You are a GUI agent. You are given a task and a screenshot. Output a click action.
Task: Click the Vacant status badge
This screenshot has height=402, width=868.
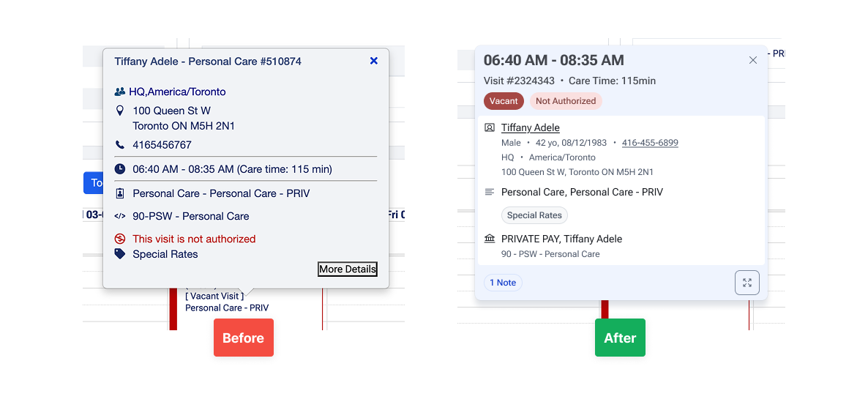click(x=504, y=101)
